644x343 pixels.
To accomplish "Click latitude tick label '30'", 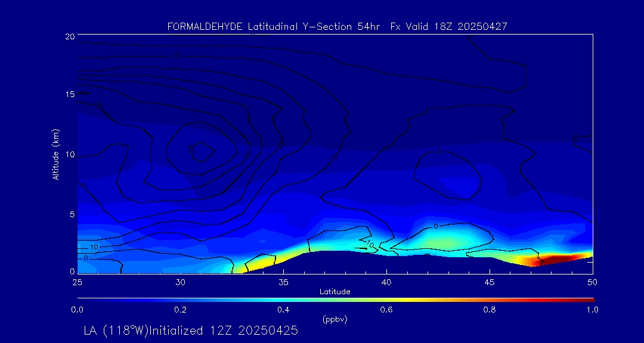I will click(180, 282).
